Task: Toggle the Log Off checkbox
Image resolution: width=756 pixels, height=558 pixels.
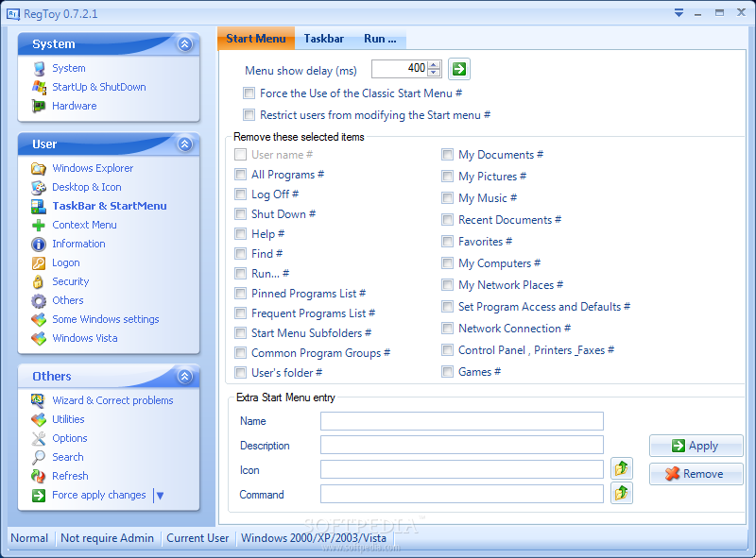Action: coord(240,194)
